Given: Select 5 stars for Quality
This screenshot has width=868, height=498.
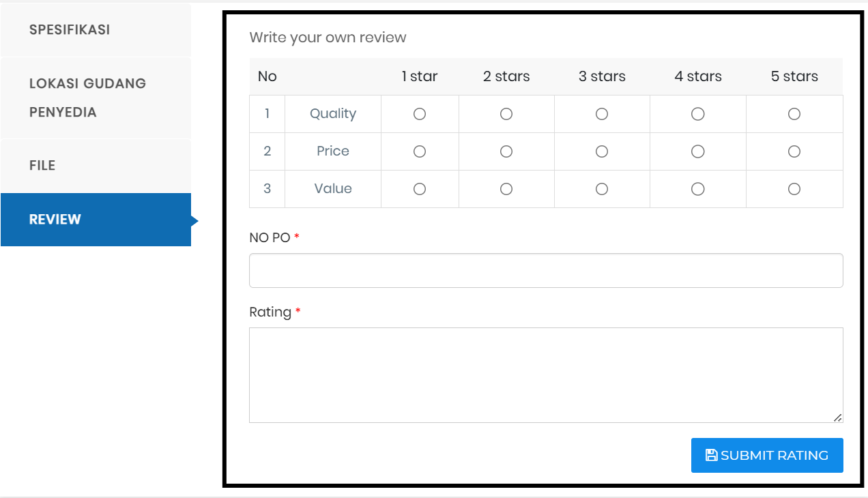Looking at the screenshot, I should coord(794,114).
